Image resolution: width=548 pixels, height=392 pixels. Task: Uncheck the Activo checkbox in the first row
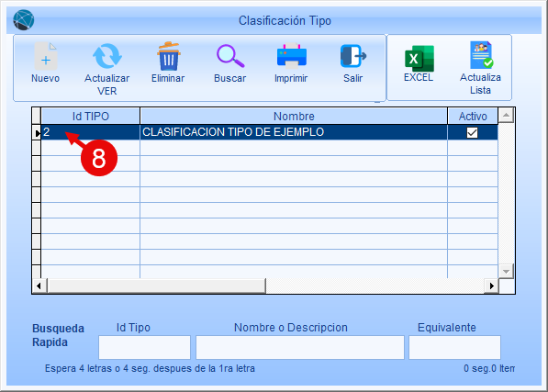click(472, 133)
